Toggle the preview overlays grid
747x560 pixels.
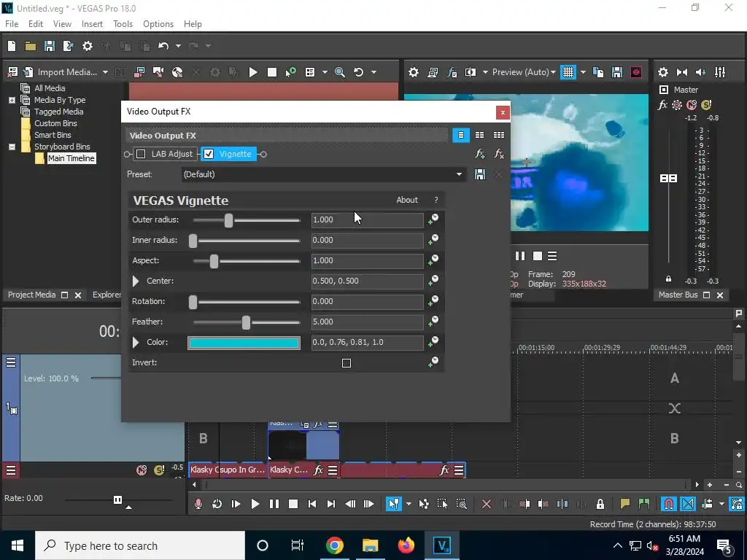click(568, 72)
